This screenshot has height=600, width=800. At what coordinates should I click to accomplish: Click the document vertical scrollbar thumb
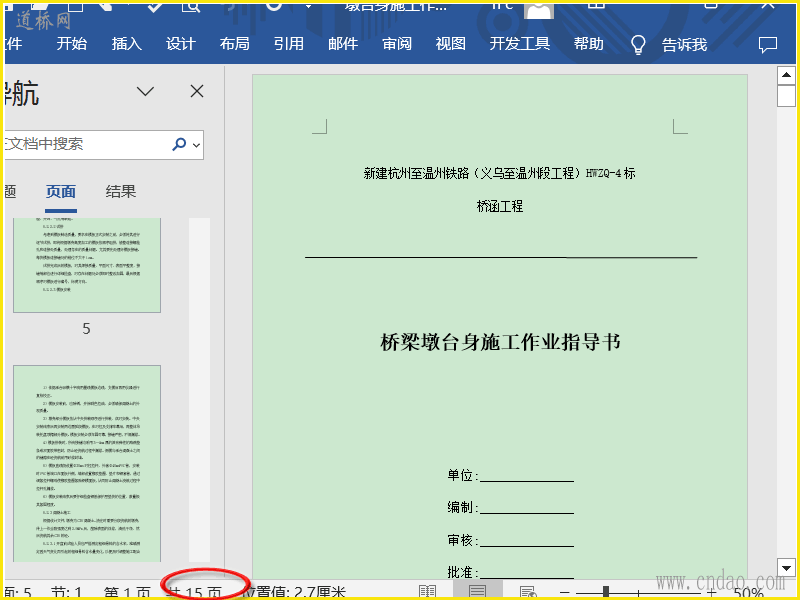[x=786, y=96]
